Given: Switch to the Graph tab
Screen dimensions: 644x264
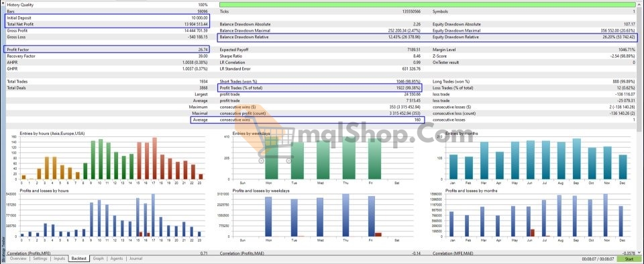Looking at the screenshot, I should [98, 259].
